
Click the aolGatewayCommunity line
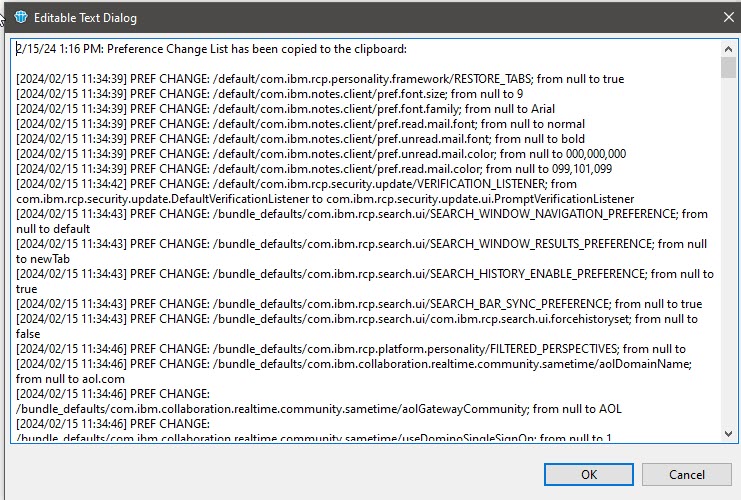point(319,409)
